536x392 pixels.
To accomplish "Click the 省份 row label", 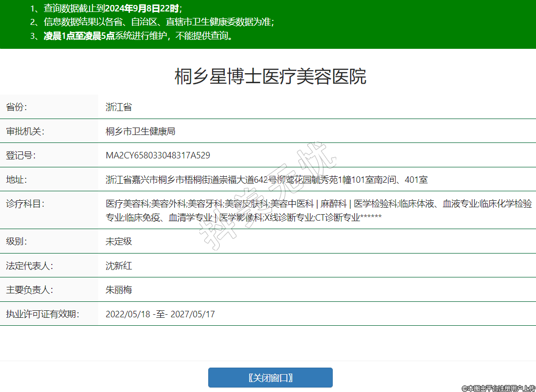I will click(x=16, y=107).
